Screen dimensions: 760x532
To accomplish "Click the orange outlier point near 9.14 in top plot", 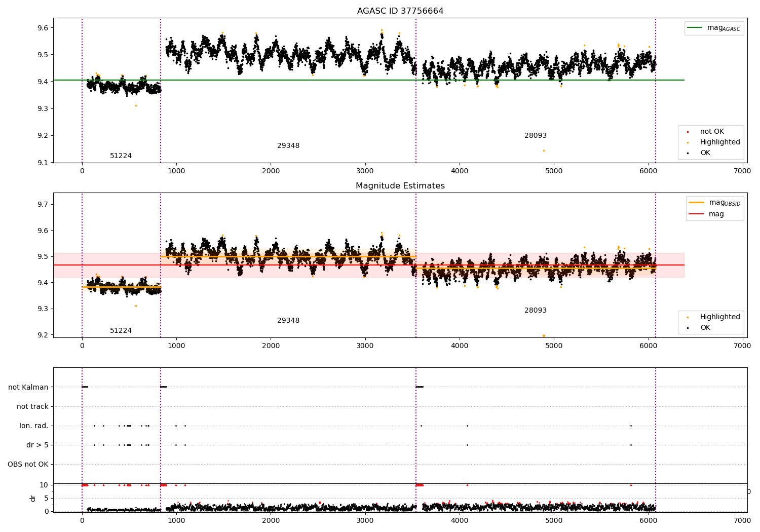I will [x=544, y=150].
